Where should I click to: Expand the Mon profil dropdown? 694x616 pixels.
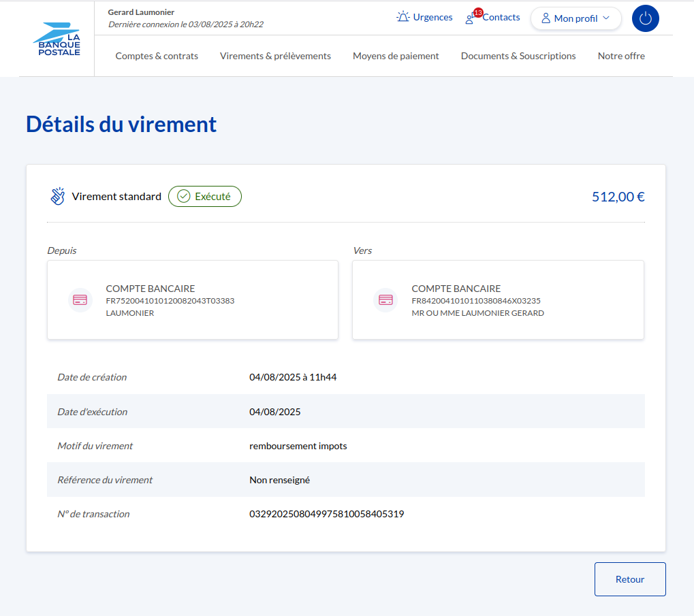(x=575, y=18)
